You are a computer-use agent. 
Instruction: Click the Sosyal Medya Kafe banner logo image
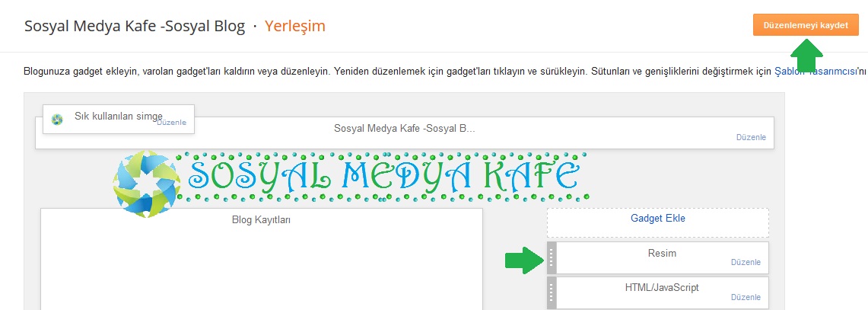351,183
